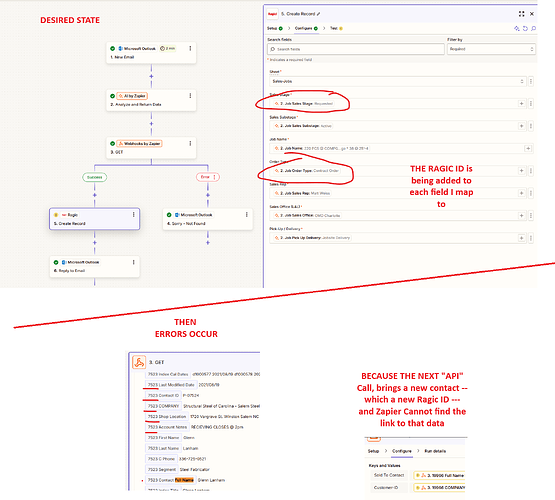Viewport: 555px width, 500px height.
Task: Click the Job Order Type mapped pill
Action: pyautogui.click(x=307, y=171)
